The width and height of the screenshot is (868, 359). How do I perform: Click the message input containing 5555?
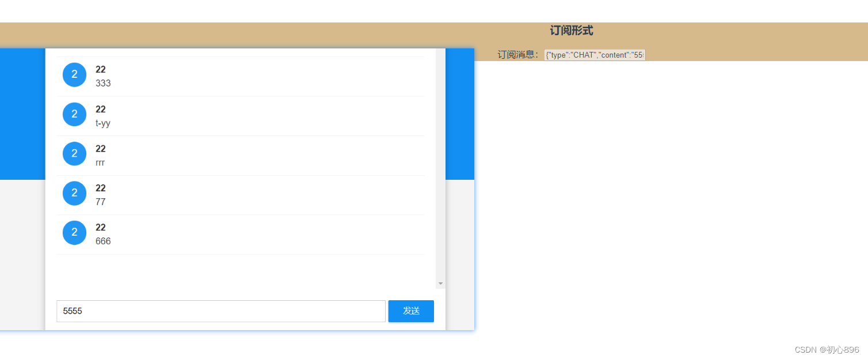(x=220, y=311)
